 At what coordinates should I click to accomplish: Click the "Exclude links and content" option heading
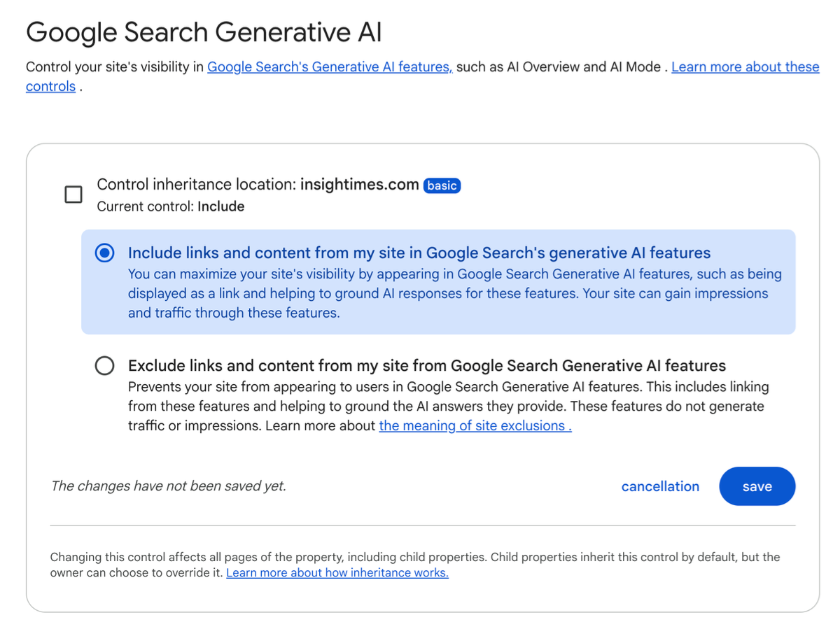[426, 365]
